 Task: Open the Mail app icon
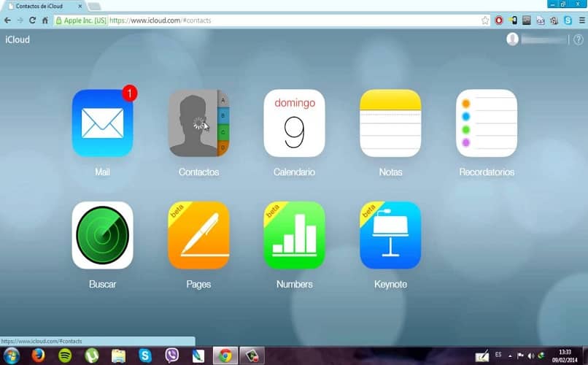pyautogui.click(x=102, y=123)
